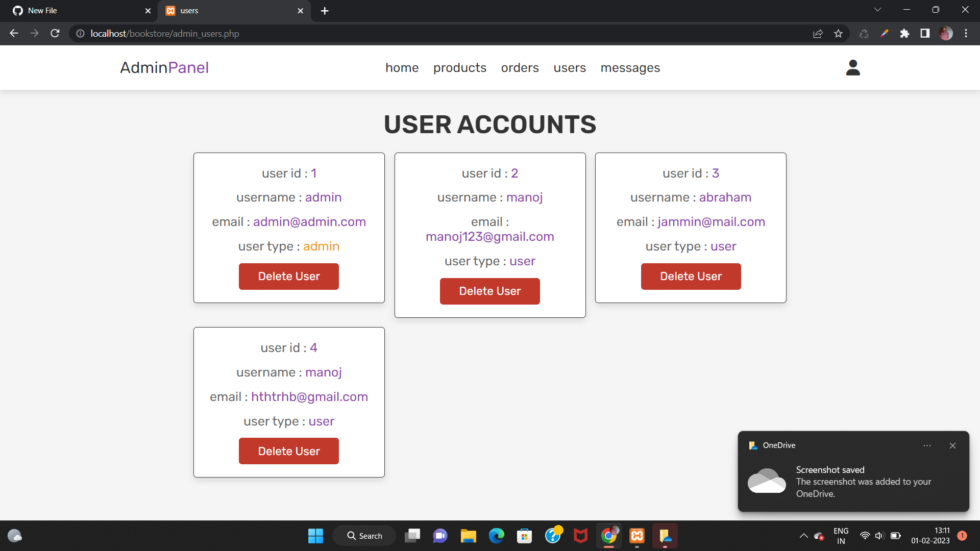The image size is (980, 551).
Task: Open the Chrome three-dot menu
Action: 966,33
